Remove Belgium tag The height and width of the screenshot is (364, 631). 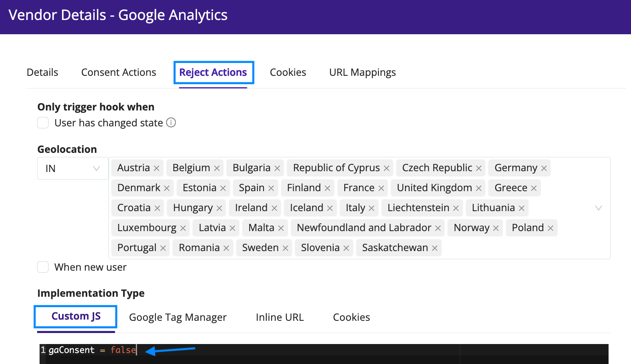coord(217,168)
